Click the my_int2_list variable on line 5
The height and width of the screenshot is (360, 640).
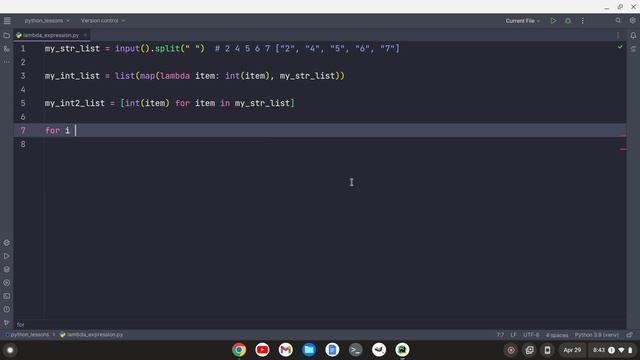click(75, 103)
